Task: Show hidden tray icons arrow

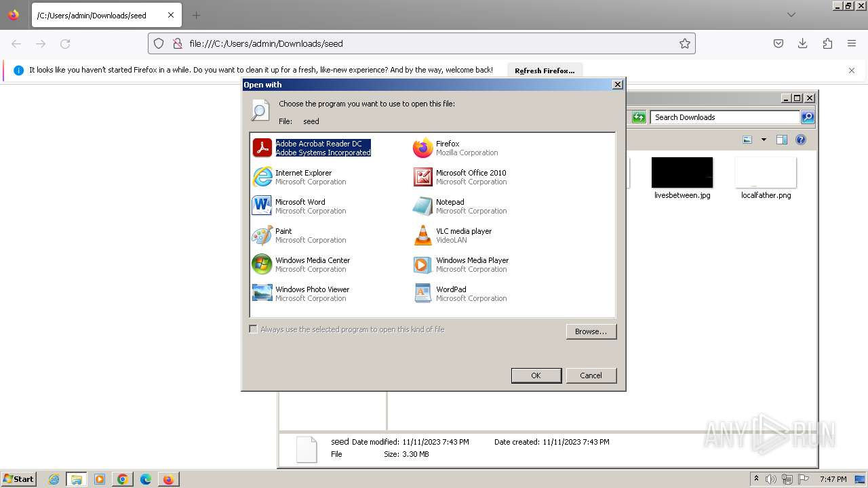Action: tap(756, 479)
